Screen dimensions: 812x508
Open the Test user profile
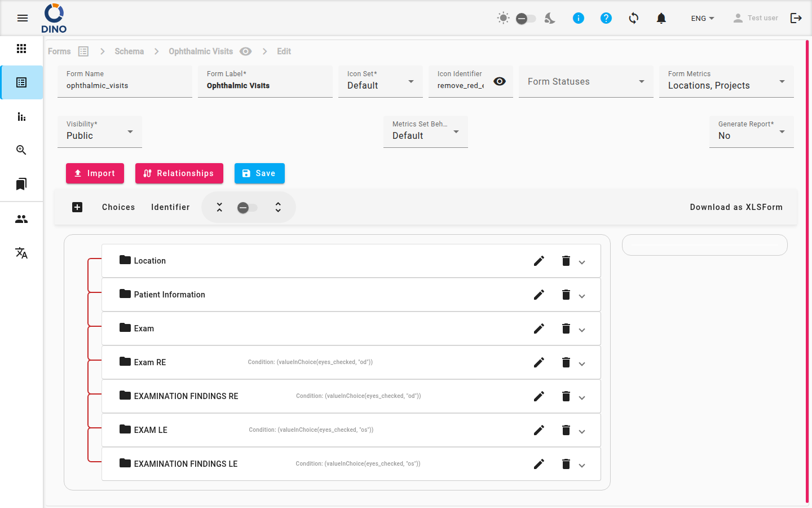coord(756,18)
